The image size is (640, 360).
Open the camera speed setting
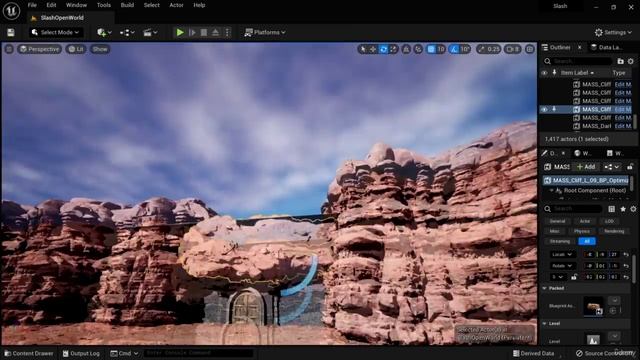(x=513, y=49)
